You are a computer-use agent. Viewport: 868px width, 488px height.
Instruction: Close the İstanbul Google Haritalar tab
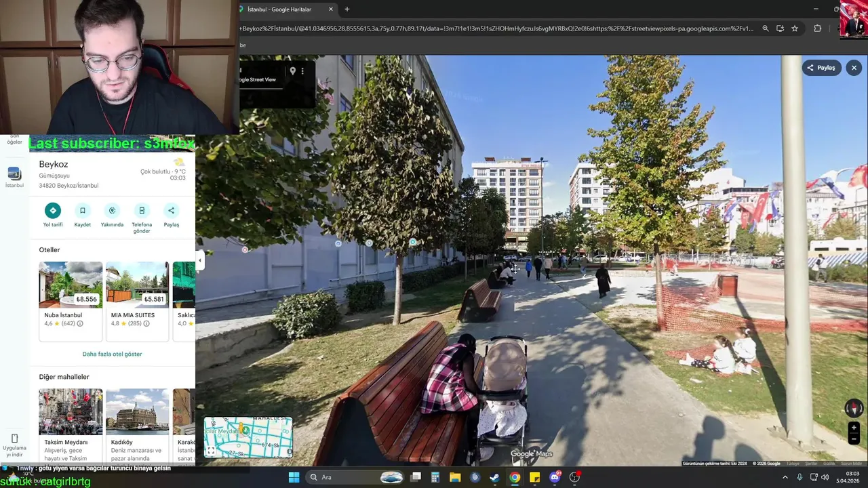[331, 9]
